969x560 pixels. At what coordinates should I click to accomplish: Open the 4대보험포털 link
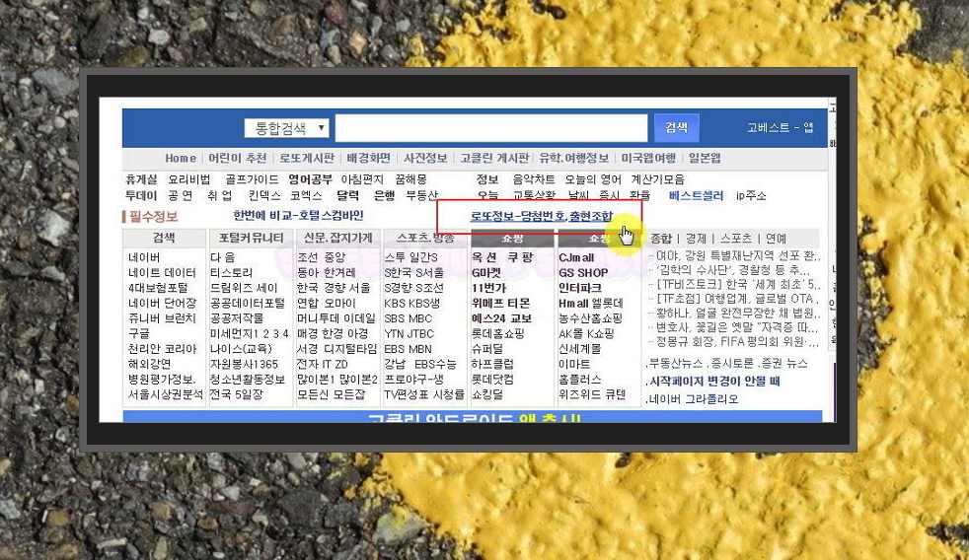[x=158, y=288]
